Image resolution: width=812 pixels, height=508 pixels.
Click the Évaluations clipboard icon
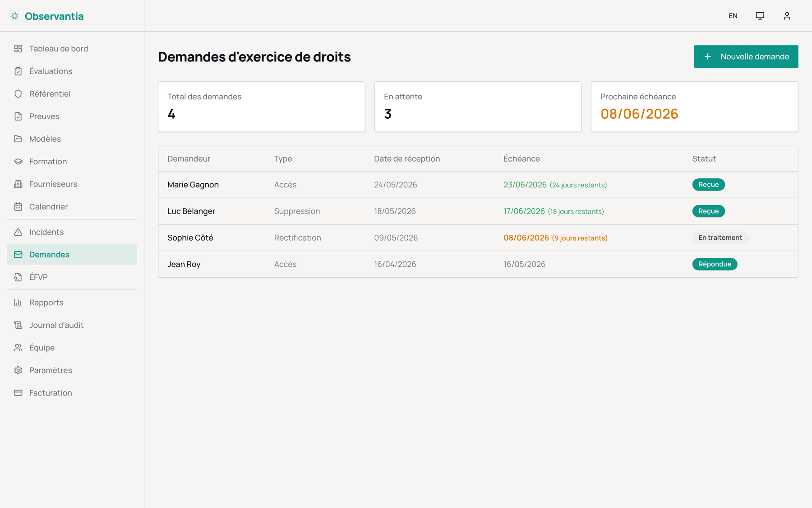(x=18, y=71)
